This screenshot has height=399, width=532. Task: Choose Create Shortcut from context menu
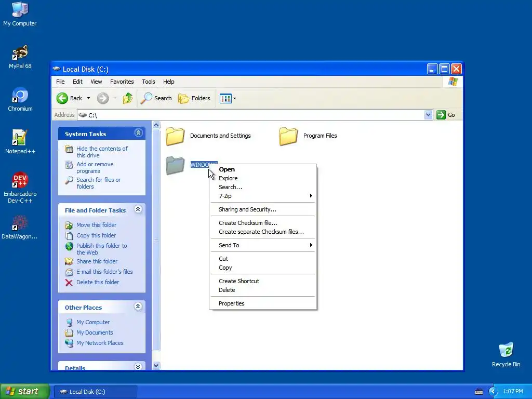click(263, 281)
